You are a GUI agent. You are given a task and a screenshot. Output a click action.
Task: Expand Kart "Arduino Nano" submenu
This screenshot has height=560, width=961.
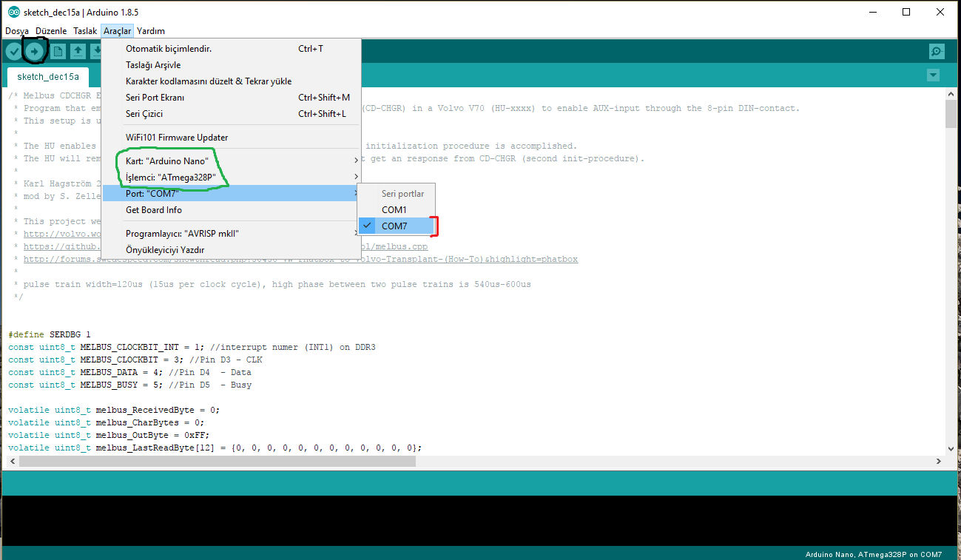[231, 161]
